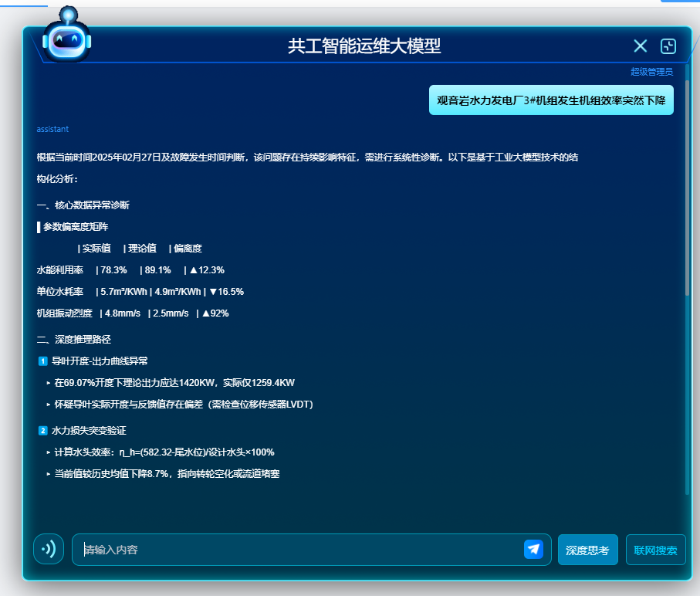This screenshot has width=700, height=596.
Task: Activate the voice input microphone icon
Action: pos(49,549)
